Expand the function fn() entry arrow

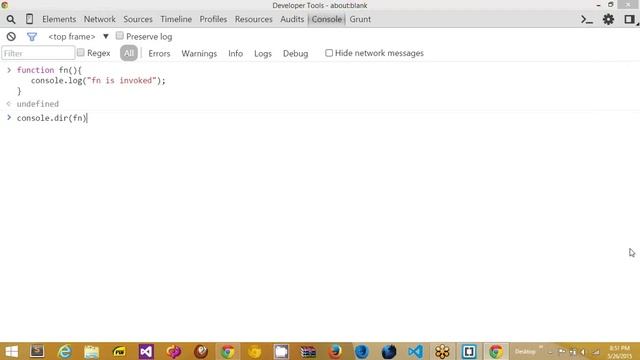click(9, 70)
